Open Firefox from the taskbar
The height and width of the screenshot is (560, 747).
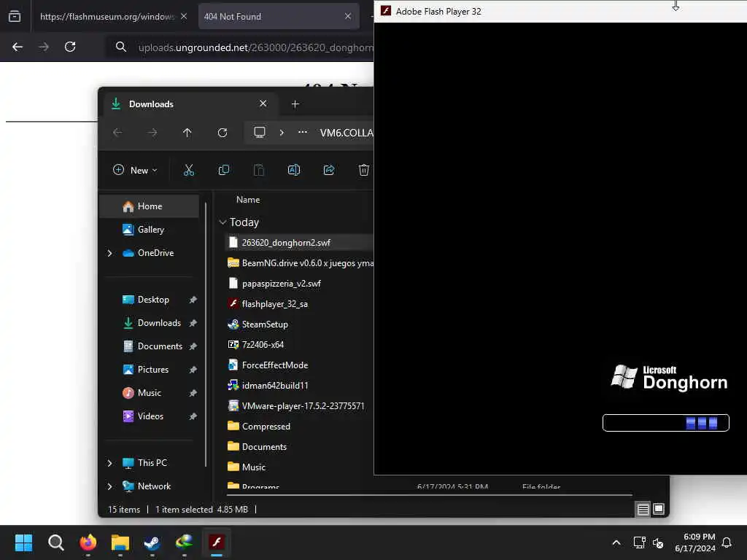tap(88, 542)
